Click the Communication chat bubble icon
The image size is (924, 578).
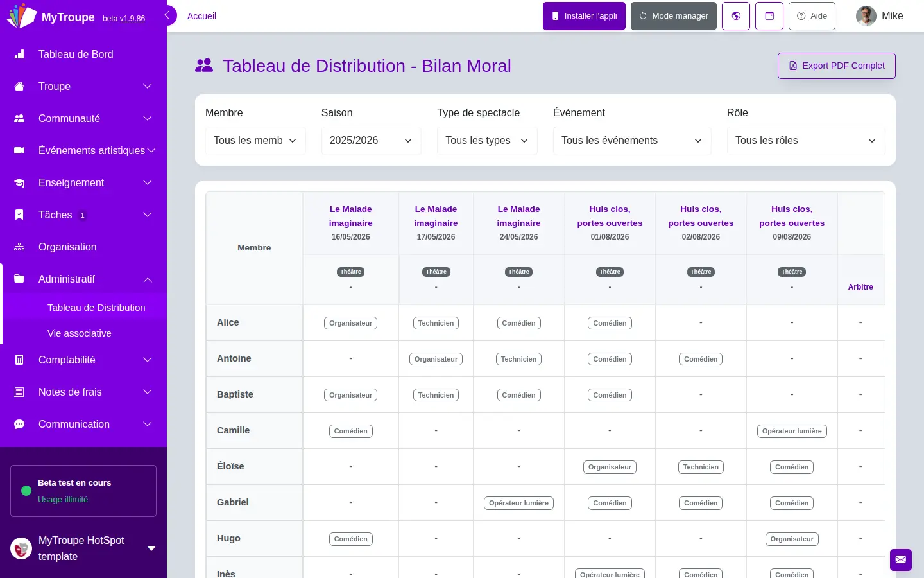[19, 425]
